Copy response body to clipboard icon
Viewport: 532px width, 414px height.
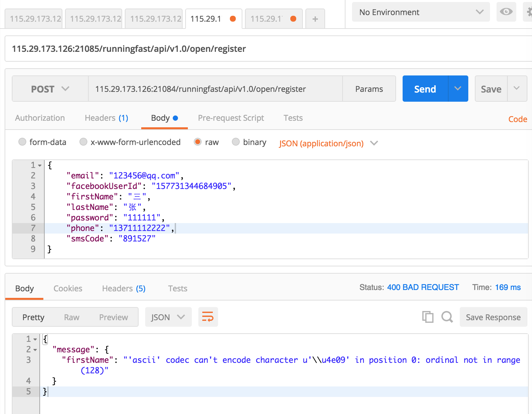point(428,317)
